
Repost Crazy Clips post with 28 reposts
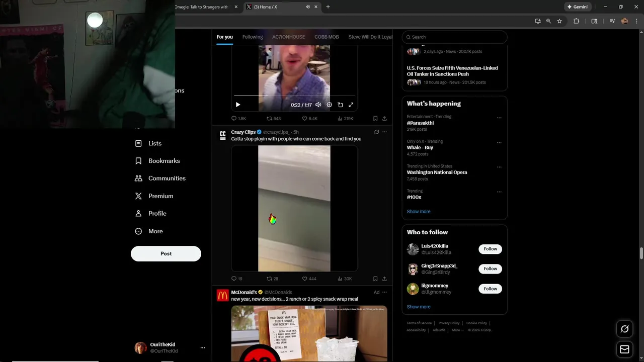click(272, 279)
